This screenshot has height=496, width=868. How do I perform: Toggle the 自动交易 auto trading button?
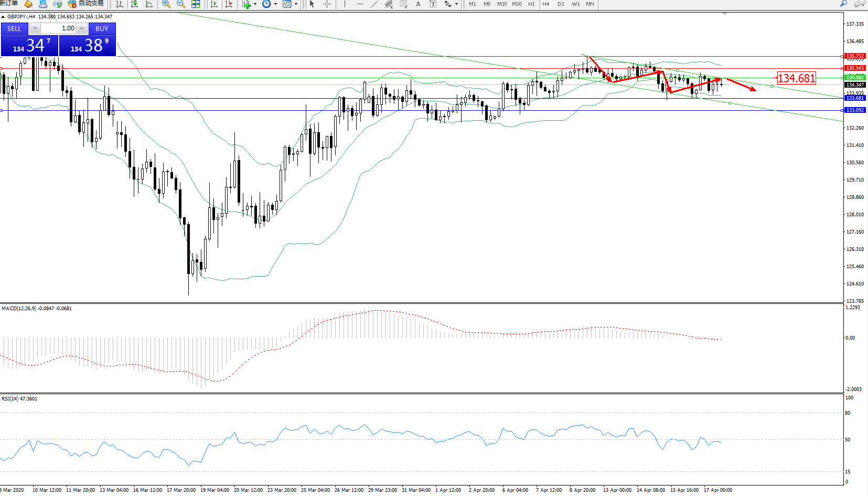[x=85, y=4]
